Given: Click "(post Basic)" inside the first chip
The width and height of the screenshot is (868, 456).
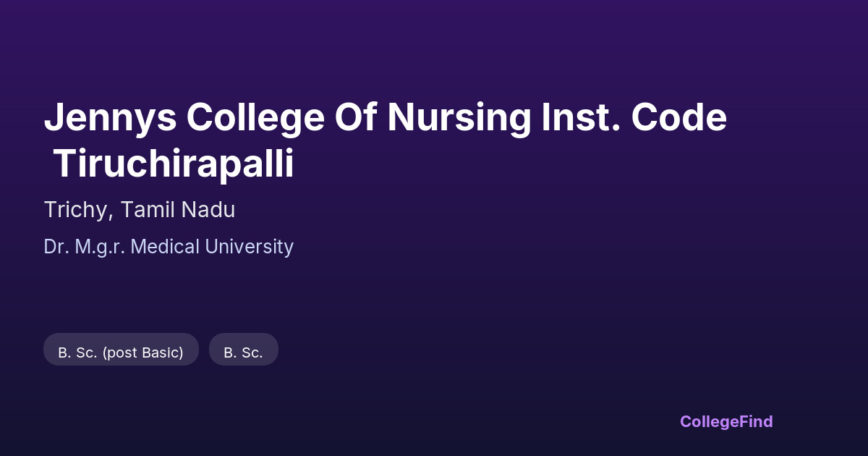Looking at the screenshot, I should click(142, 352).
